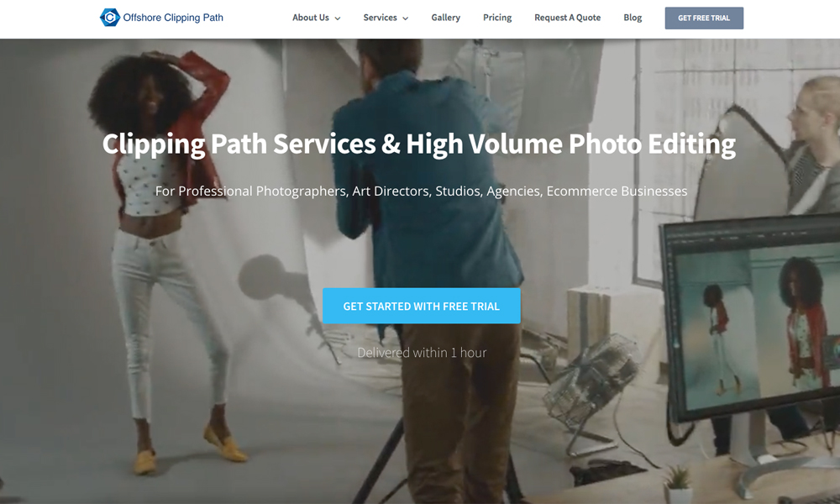The height and width of the screenshot is (504, 840).
Task: Click the 'For Professional Photographers' subheading text
Action: point(421,191)
